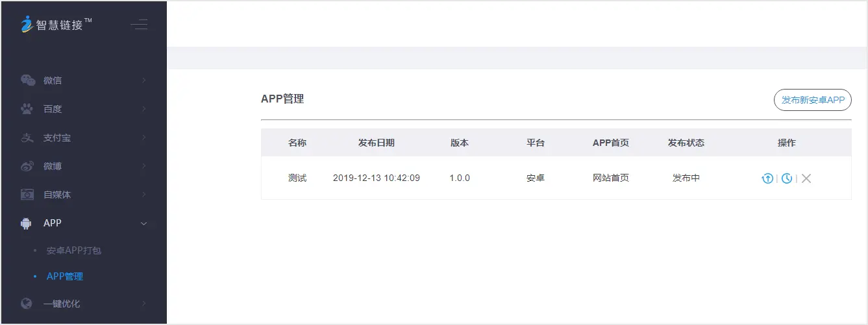Viewport: 868px width, 325px height.
Task: Click the 发布新安卓APP button
Action: (812, 100)
